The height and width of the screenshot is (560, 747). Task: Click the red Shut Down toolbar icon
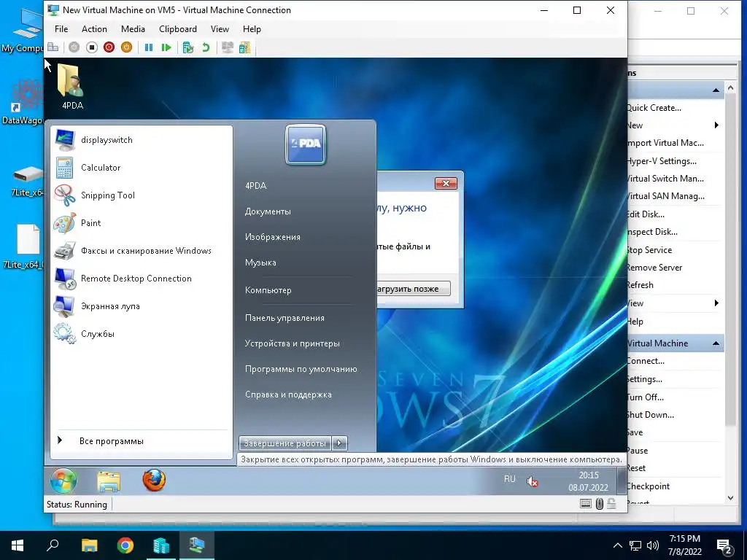point(109,47)
